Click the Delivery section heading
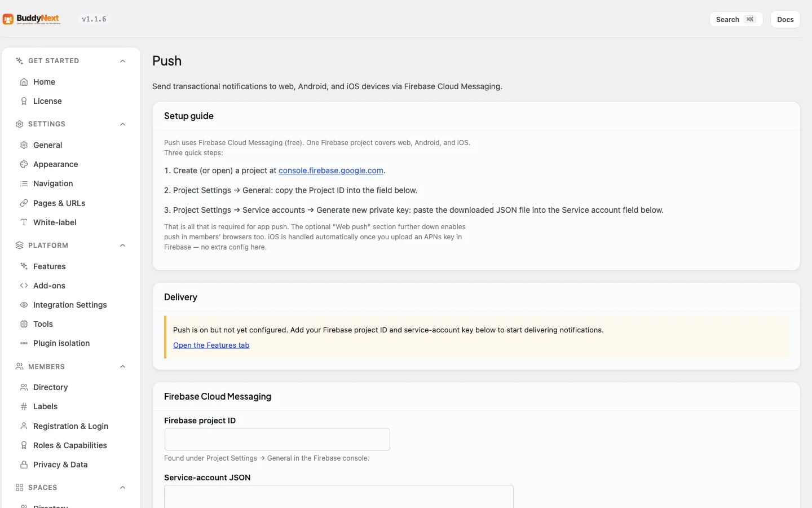 180,297
